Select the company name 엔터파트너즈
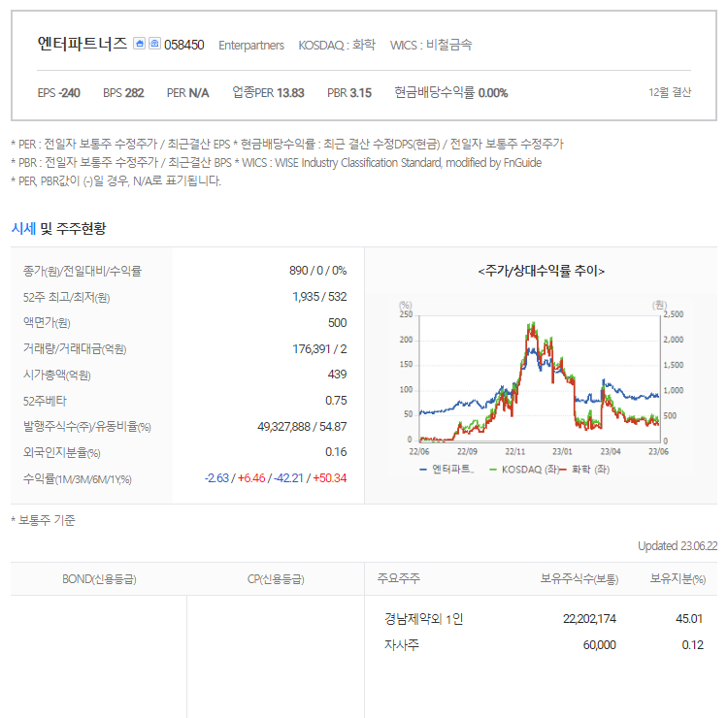The width and height of the screenshot is (728, 718). 82,44
